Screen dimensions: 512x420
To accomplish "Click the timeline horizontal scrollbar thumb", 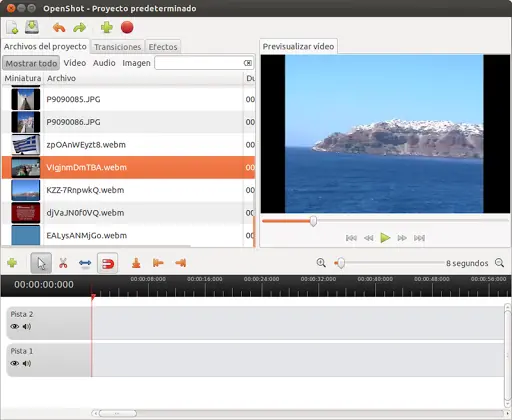I will (x=117, y=413).
